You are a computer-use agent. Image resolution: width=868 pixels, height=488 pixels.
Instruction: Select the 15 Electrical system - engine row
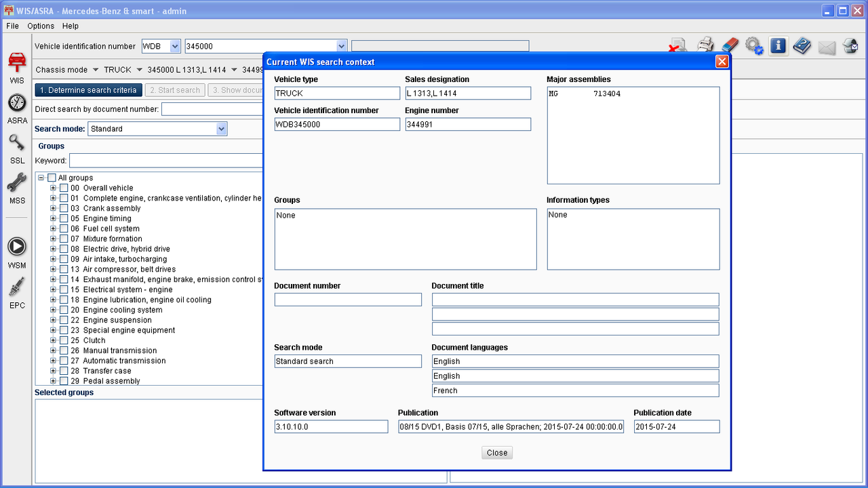click(121, 290)
